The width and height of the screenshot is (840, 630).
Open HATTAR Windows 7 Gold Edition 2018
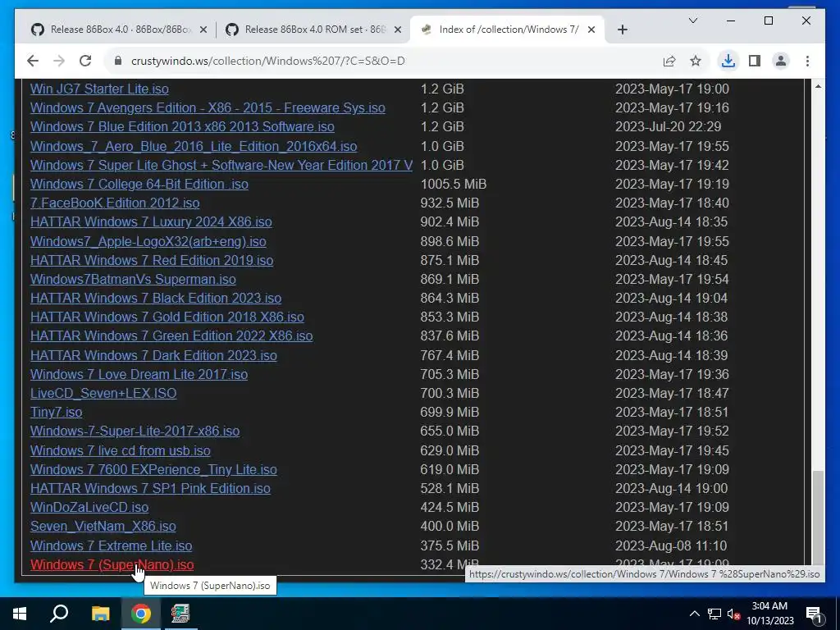[x=167, y=317]
